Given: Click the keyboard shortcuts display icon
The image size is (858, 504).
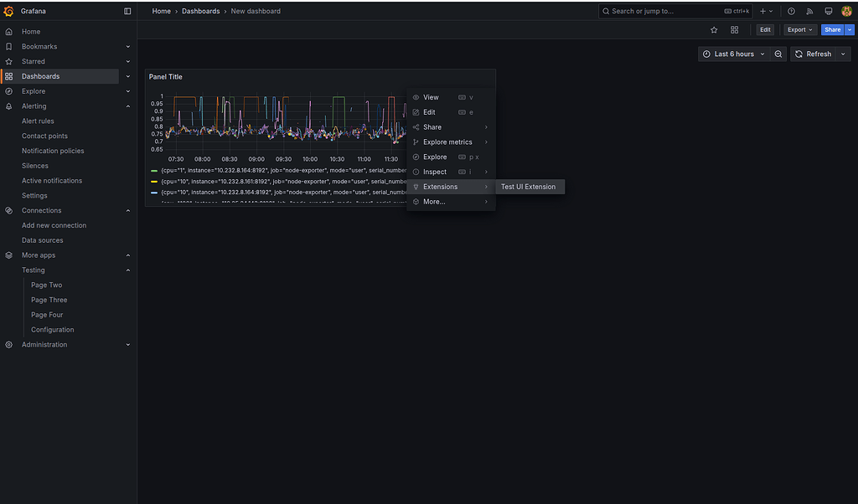Looking at the screenshot, I should coord(828,11).
